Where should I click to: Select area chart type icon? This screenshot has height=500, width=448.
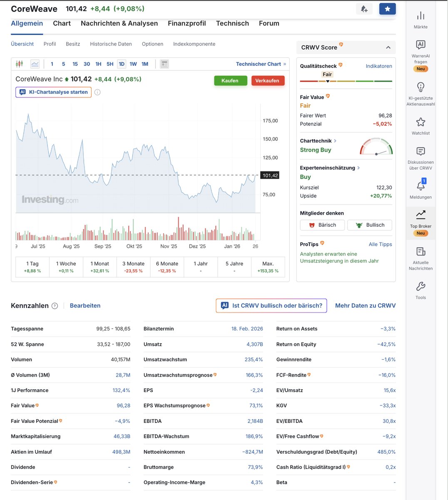click(35, 64)
